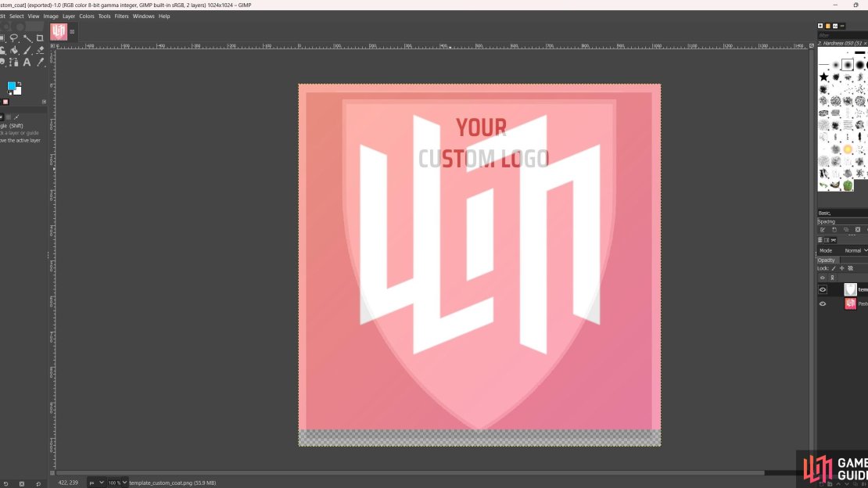Click the white background color swatch
The image size is (868, 488).
tap(18, 91)
